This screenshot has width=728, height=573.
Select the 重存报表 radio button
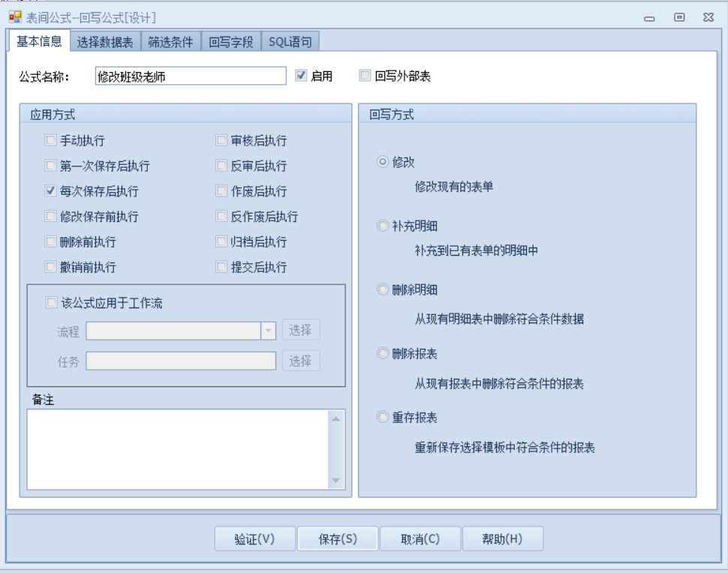[x=383, y=418]
